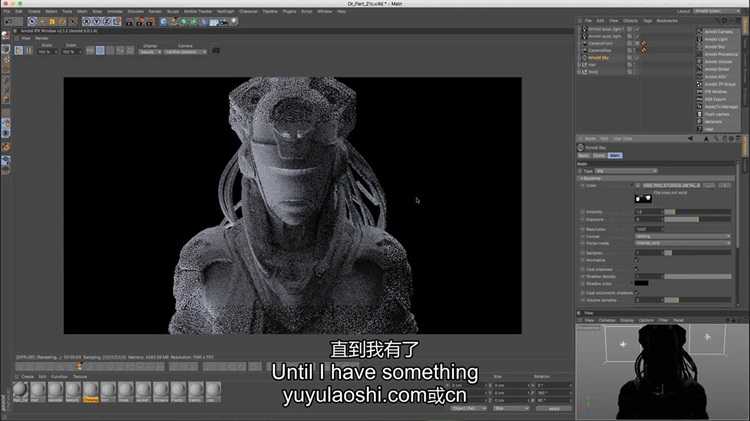Image resolution: width=750 pixels, height=421 pixels.
Task: Toggle the Arnold Sky enable checkmark
Action: pos(637,57)
